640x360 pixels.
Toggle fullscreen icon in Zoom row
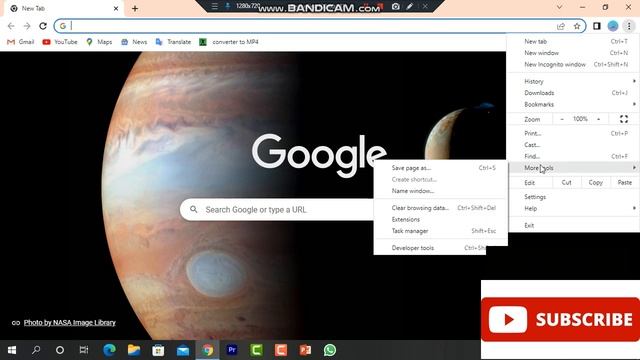click(624, 119)
